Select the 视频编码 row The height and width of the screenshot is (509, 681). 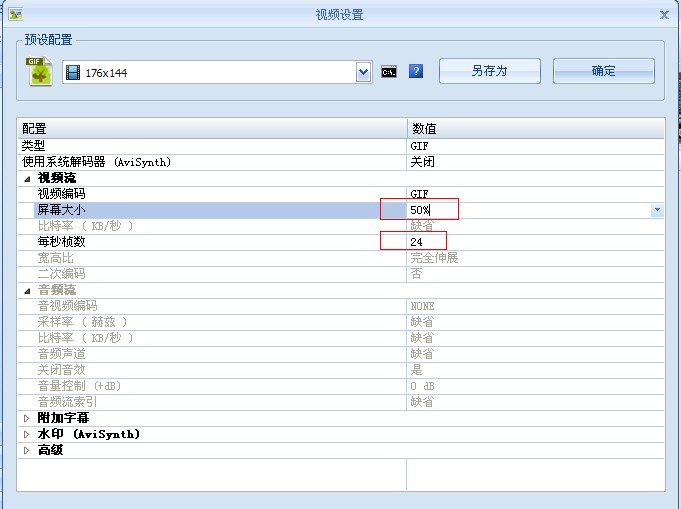pos(341,194)
